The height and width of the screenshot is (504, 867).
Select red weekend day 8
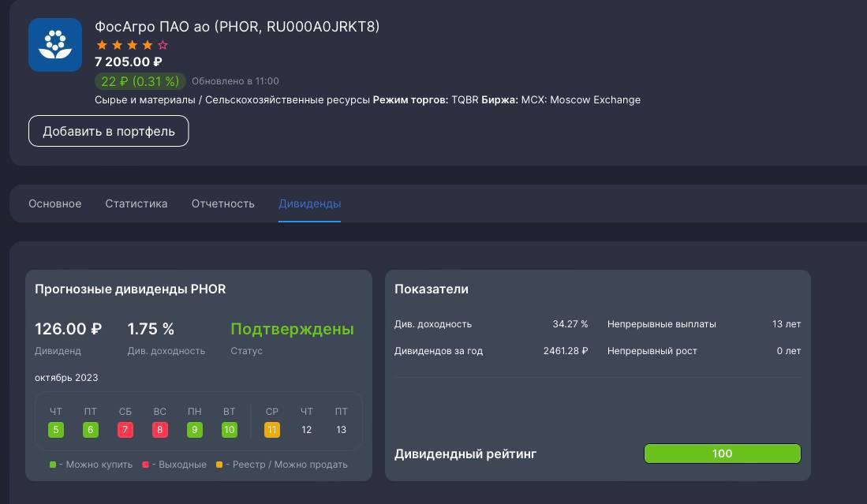tap(160, 430)
